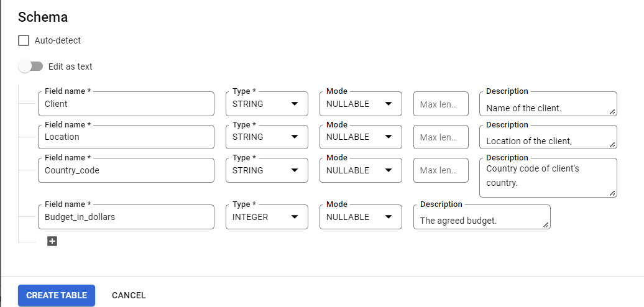Click the Client field name input
Image resolution: width=644 pixels, height=307 pixels.
pos(126,104)
